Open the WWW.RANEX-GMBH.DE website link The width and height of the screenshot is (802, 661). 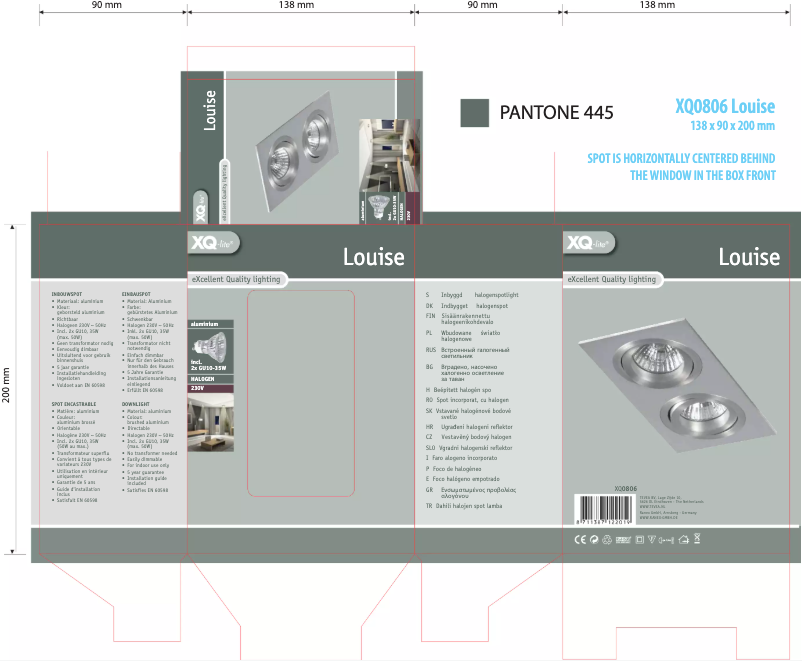[x=660, y=518]
